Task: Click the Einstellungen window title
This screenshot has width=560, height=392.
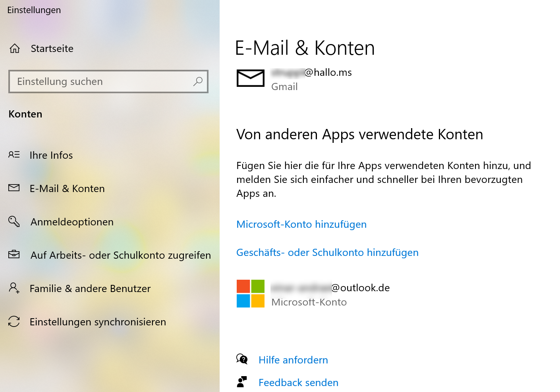Action: [x=34, y=10]
